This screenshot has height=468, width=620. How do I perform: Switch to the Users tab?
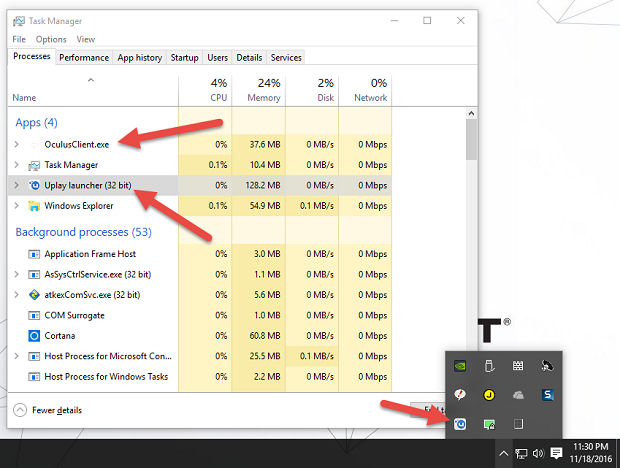[x=217, y=58]
